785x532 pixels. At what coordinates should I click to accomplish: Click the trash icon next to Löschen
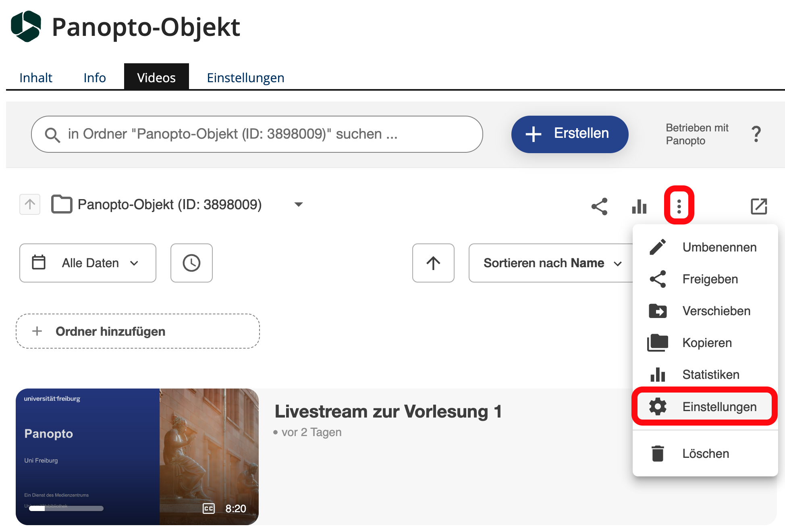pyautogui.click(x=658, y=453)
